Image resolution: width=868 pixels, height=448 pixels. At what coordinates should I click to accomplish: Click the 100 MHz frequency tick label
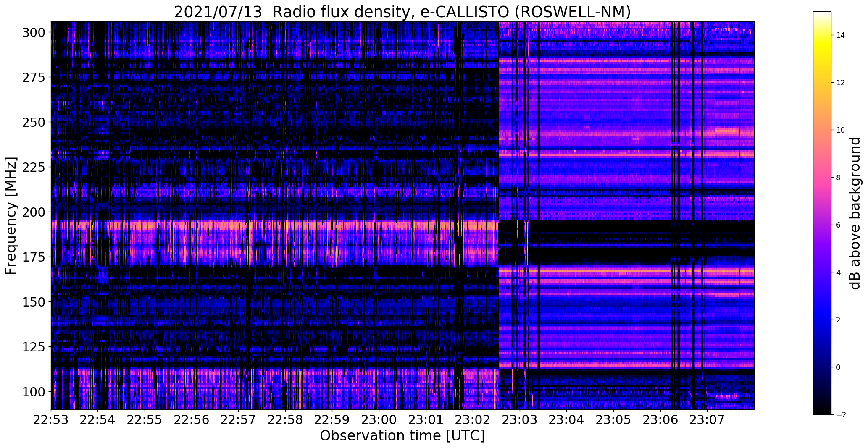34,392
